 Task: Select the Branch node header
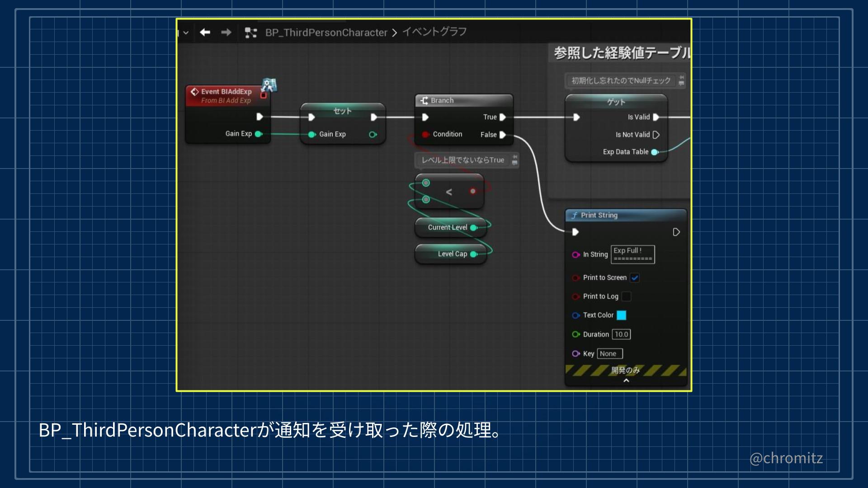pyautogui.click(x=464, y=100)
